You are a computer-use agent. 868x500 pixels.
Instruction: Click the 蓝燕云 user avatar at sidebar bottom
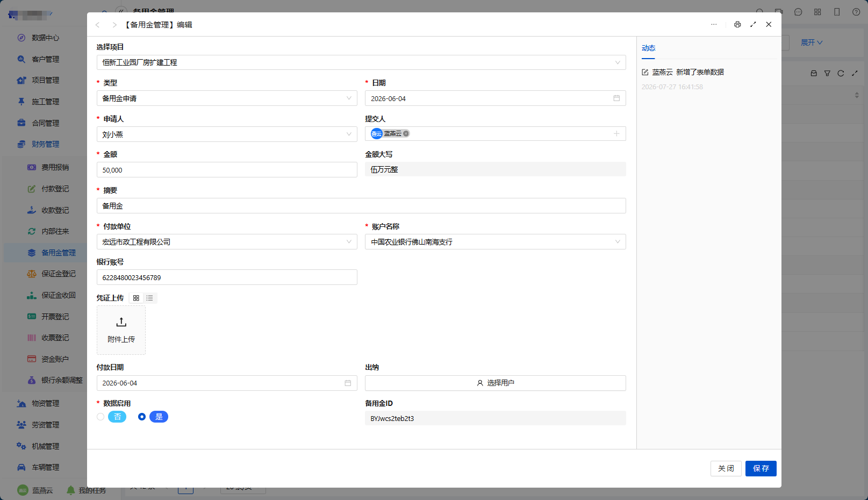23,490
